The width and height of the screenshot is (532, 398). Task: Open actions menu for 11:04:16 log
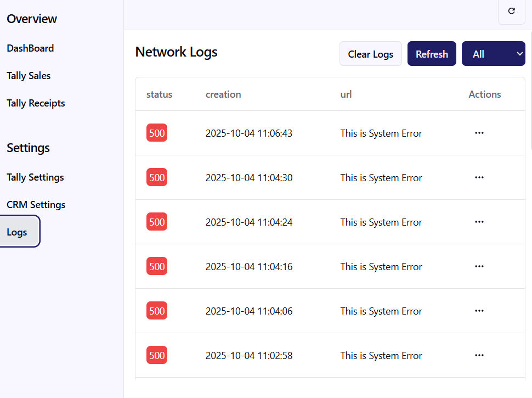click(479, 266)
